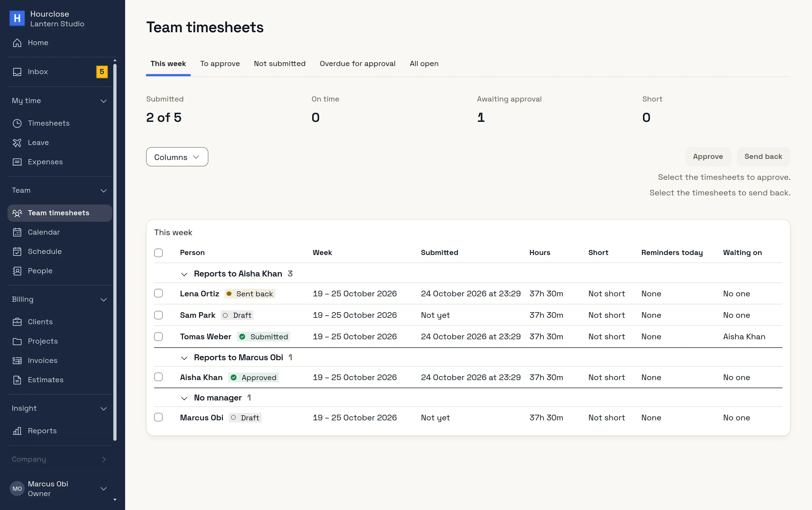Open Expenses receipt icon
The height and width of the screenshot is (510, 812).
(x=17, y=162)
